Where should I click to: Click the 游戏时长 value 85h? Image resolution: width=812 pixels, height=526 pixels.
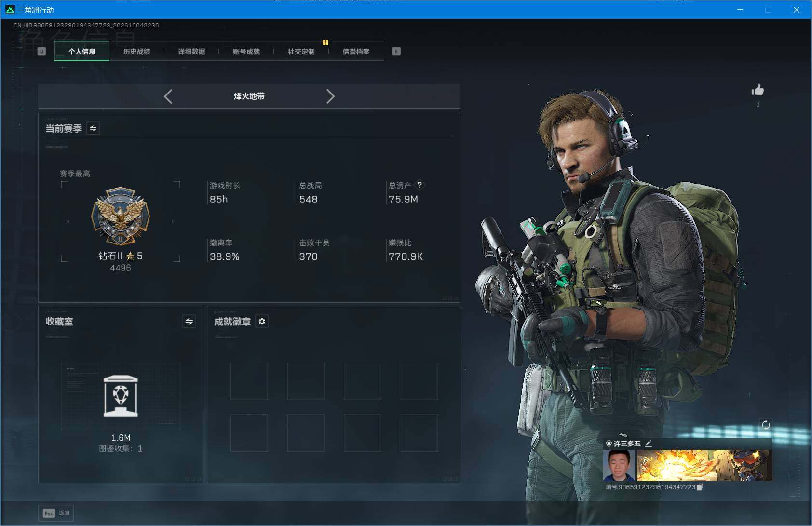[x=218, y=200]
